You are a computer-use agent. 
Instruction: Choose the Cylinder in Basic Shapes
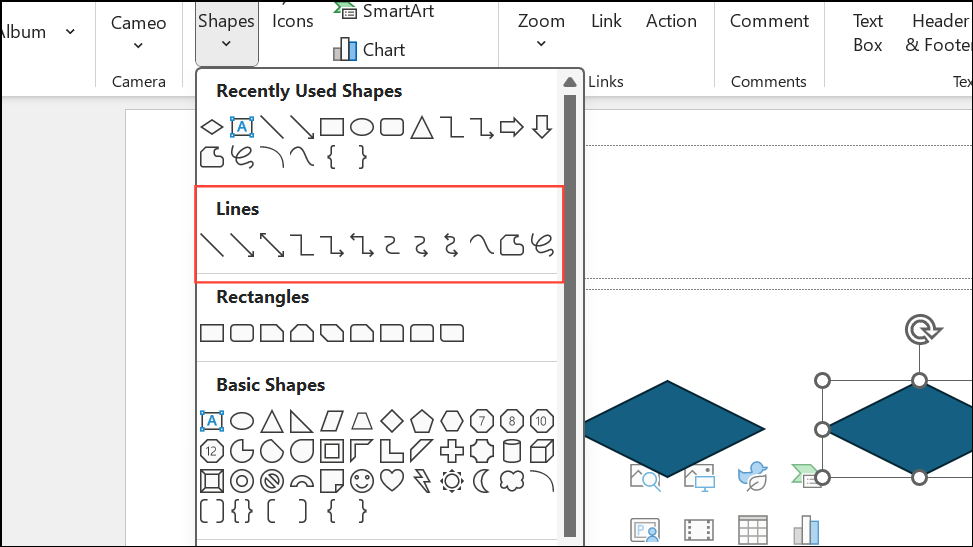[x=512, y=451]
